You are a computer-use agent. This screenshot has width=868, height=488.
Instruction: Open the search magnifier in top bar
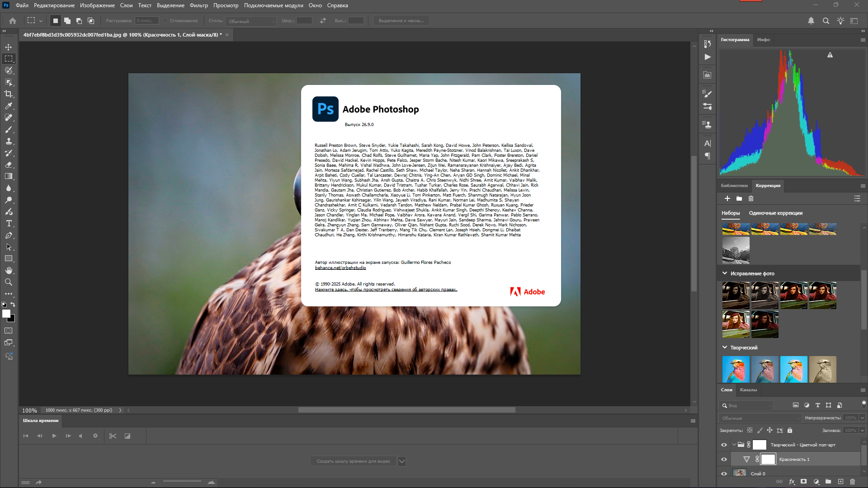tap(826, 21)
